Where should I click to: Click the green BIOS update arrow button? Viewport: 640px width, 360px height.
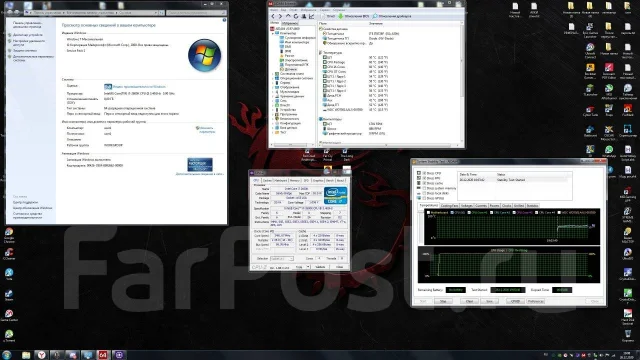(353, 16)
